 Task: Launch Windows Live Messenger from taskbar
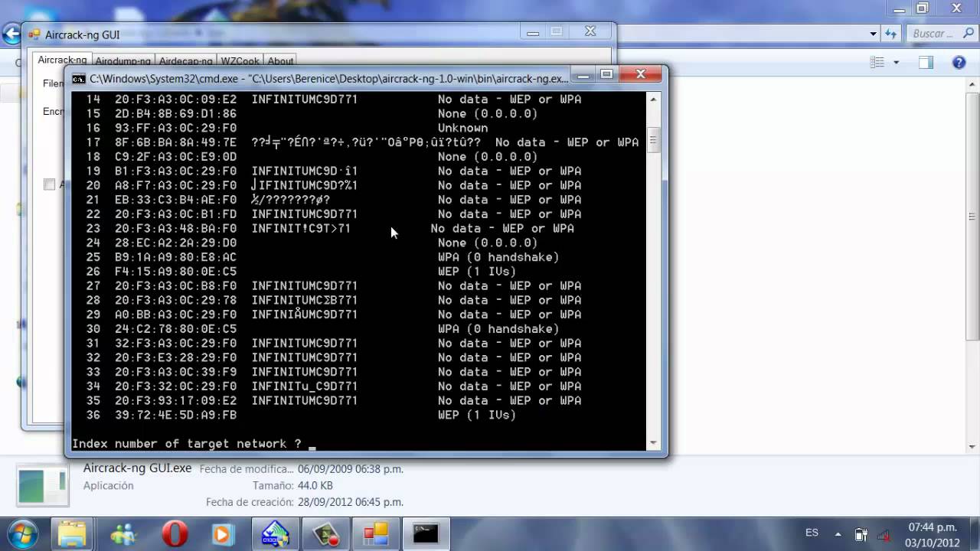(122, 533)
